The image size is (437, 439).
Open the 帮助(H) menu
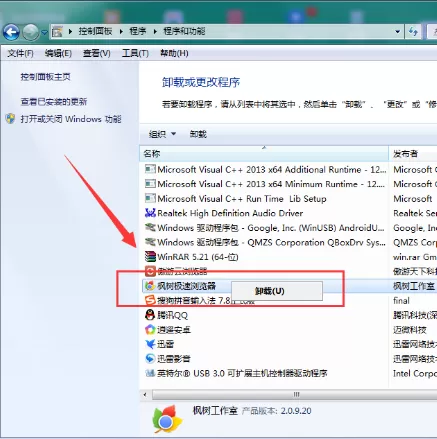[x=174, y=53]
